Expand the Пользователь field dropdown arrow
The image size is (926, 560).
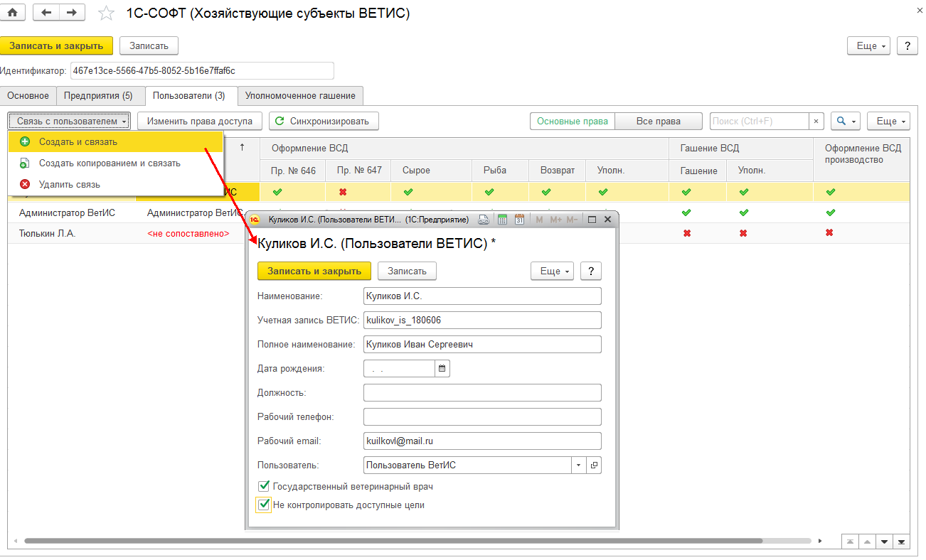[578, 465]
